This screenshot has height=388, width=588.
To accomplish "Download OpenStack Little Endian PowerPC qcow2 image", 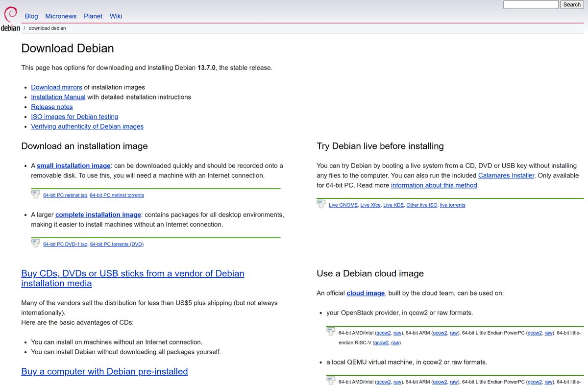I will tap(535, 333).
